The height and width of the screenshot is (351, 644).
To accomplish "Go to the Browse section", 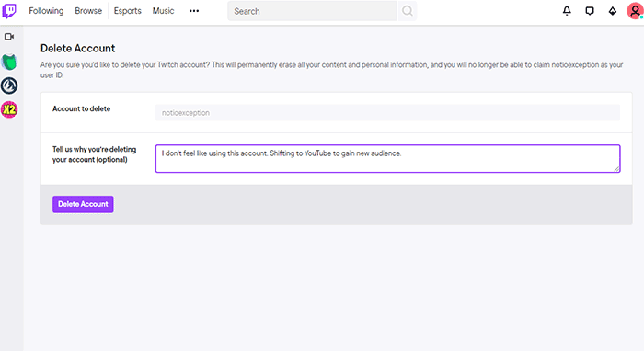I will (x=88, y=11).
